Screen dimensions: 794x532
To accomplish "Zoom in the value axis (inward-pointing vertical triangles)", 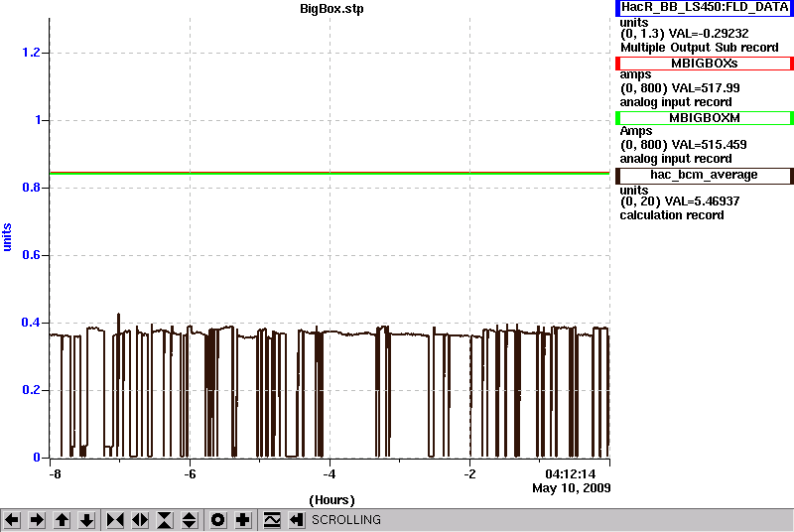I will [165, 520].
